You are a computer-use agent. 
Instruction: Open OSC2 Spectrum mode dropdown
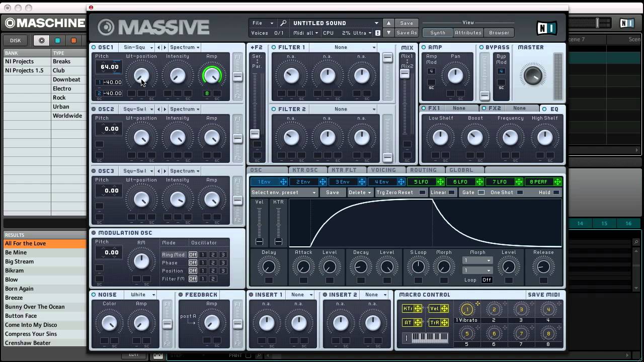[184, 109]
